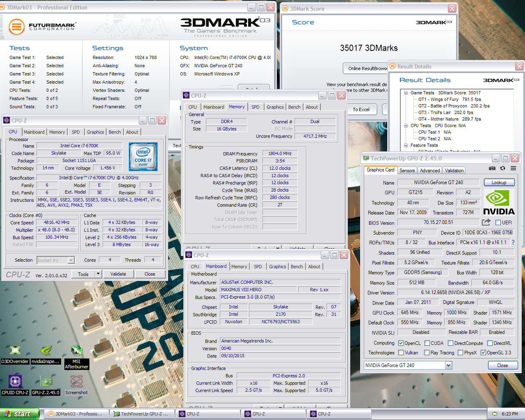This screenshot has width=525, height=420.
Task: Click the Bus Interface question mark icon
Action: tap(513, 242)
